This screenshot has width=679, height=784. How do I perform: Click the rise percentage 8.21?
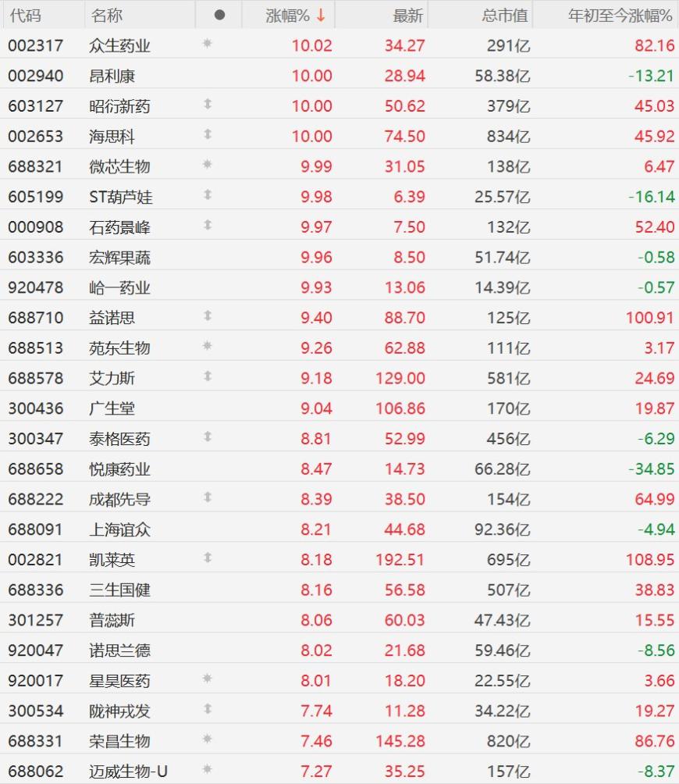click(x=316, y=529)
